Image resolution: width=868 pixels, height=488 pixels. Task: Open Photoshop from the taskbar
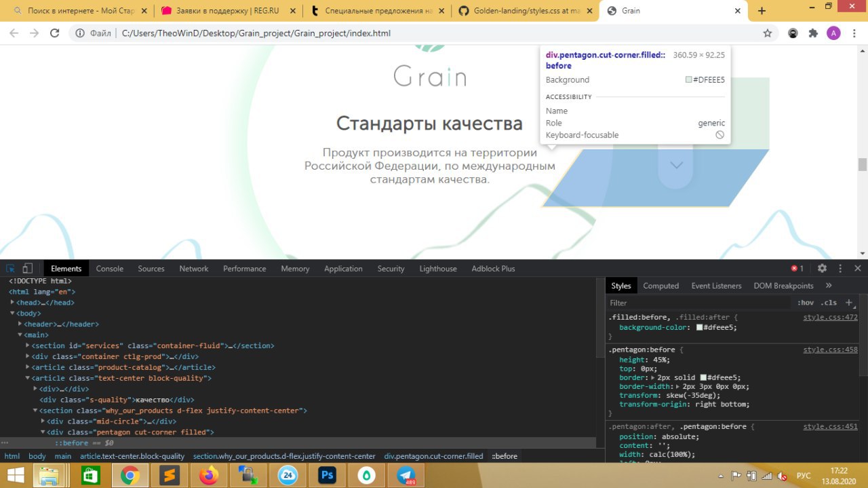click(328, 476)
